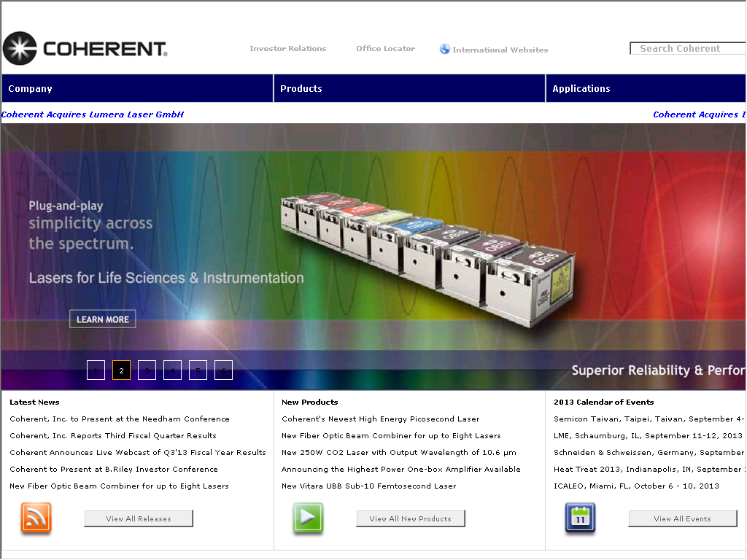This screenshot has width=747, height=560.
Task: Click View All New Products button
Action: click(411, 518)
